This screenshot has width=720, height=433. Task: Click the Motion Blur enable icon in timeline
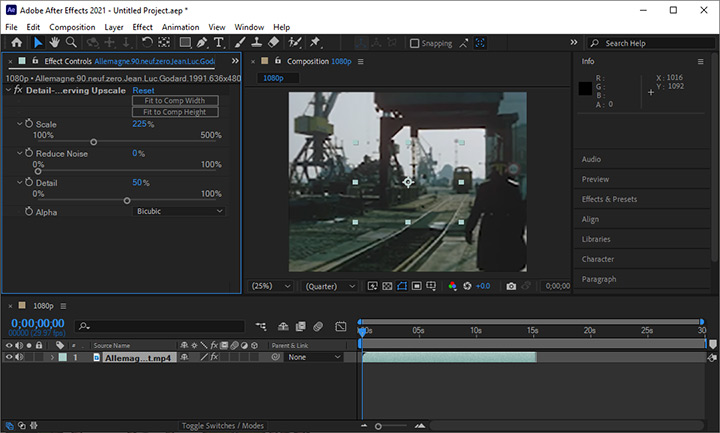coord(318,326)
